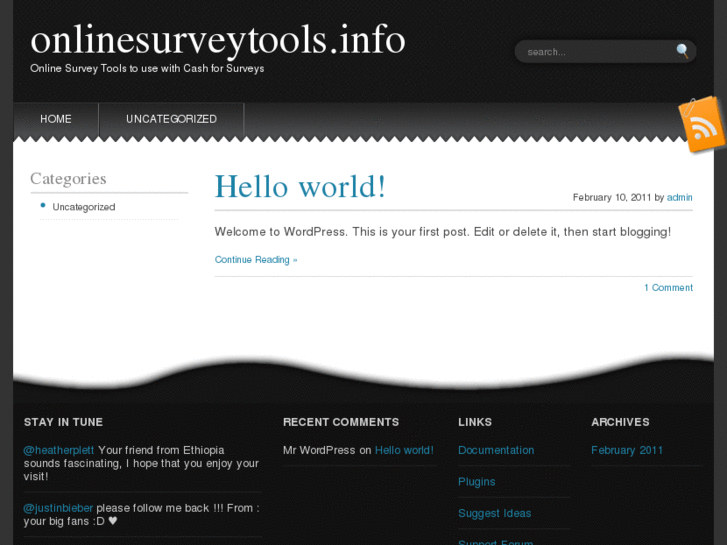Open the 1 Comment link
727x545 pixels.
[x=668, y=288]
